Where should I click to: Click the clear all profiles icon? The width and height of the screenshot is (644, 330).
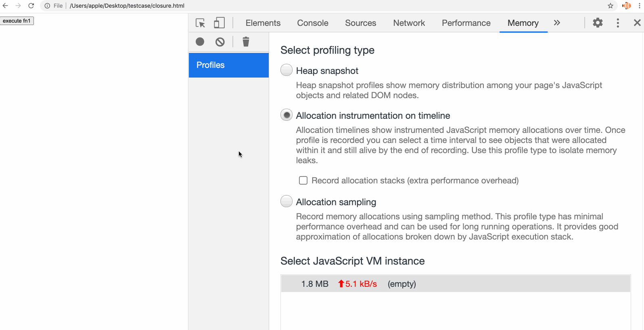click(x=220, y=42)
